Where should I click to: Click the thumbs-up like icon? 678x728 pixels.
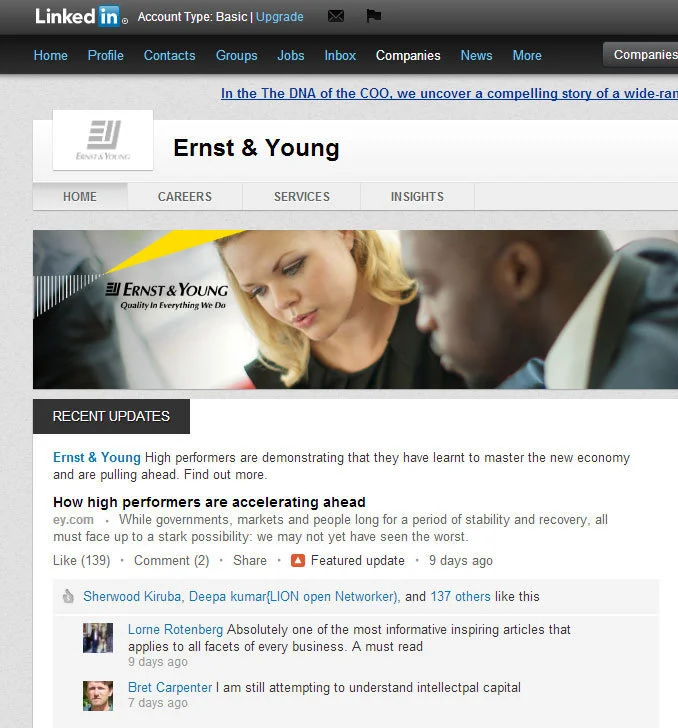click(x=68, y=596)
